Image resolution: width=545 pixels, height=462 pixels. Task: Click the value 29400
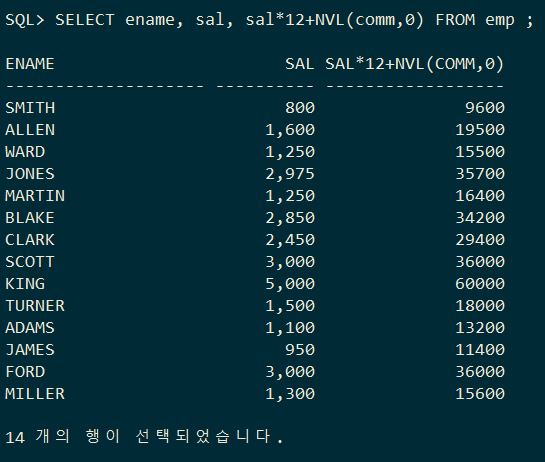480,240
